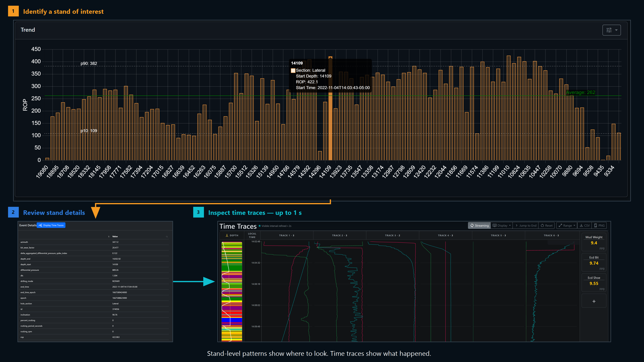Click the Event Details heading
Screen dimensions: 644x362
pyautogui.click(x=28, y=225)
